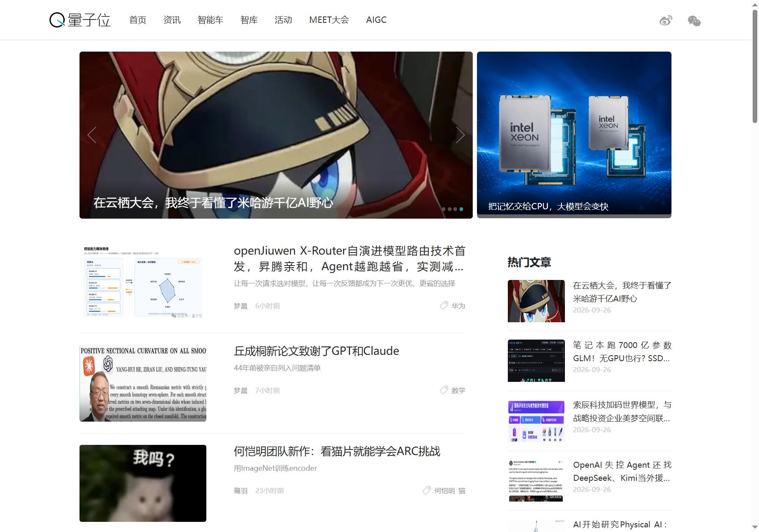759x532 pixels.
Task: Open MEET大会 navigation item
Action: coord(329,20)
